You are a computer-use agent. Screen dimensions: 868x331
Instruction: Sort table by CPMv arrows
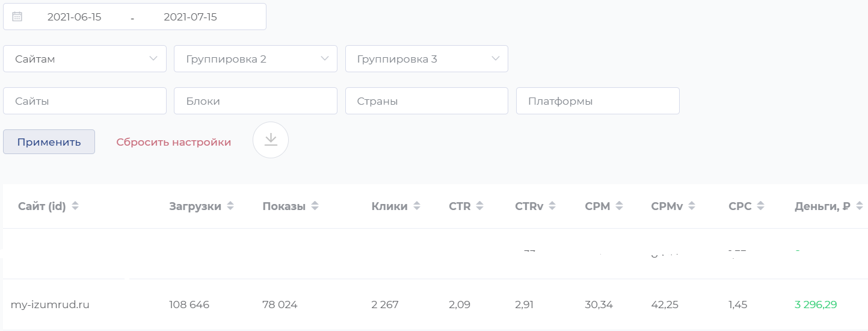(x=692, y=206)
